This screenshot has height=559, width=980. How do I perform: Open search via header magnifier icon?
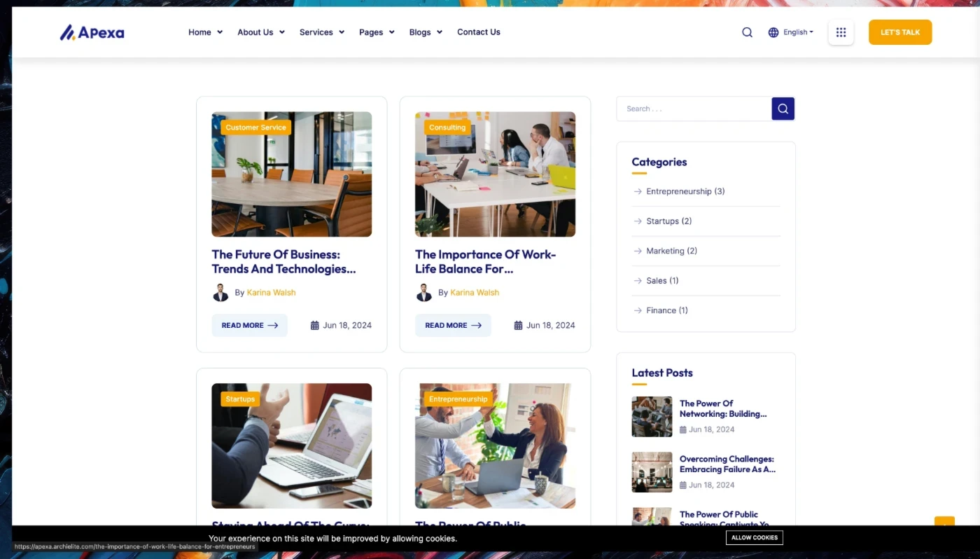[747, 32]
